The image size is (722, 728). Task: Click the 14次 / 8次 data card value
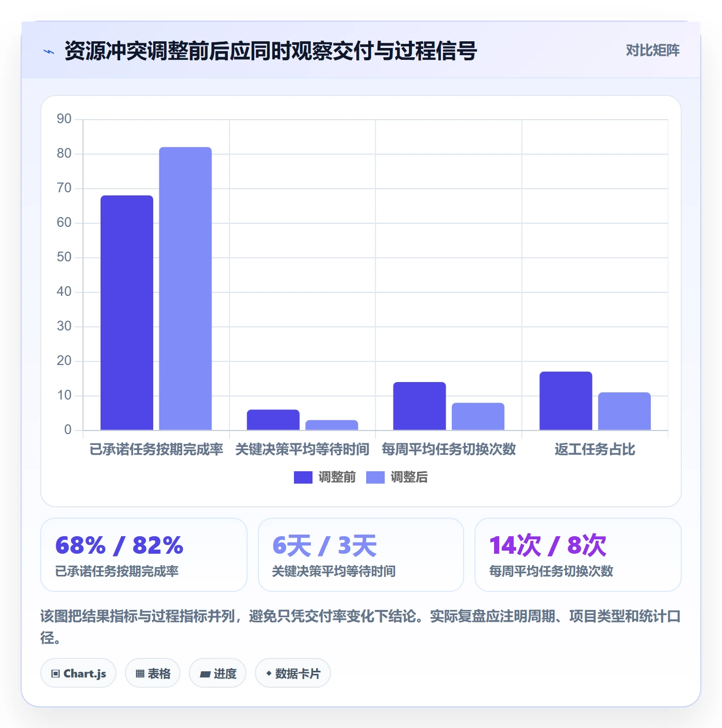pyautogui.click(x=548, y=545)
